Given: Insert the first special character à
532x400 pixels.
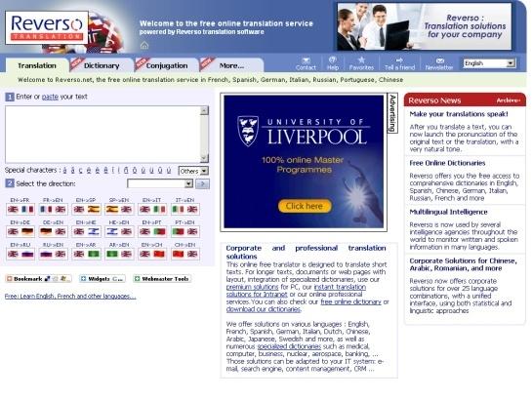Looking at the screenshot, I should click(64, 170).
